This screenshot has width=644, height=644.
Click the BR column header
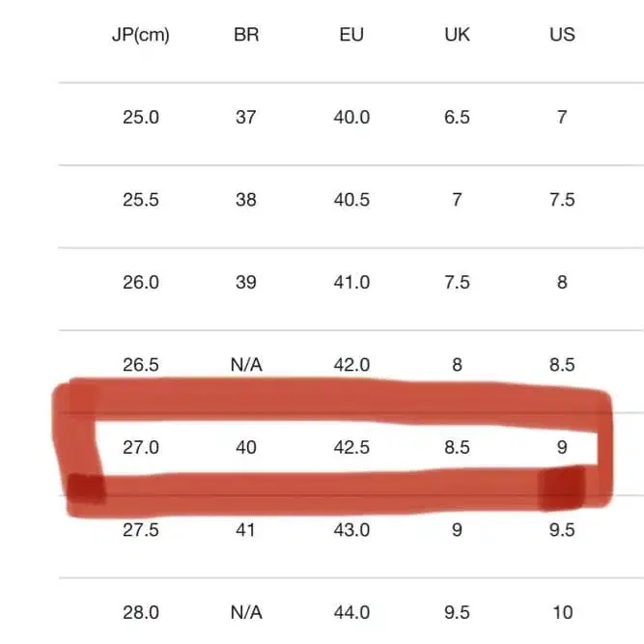point(246,35)
